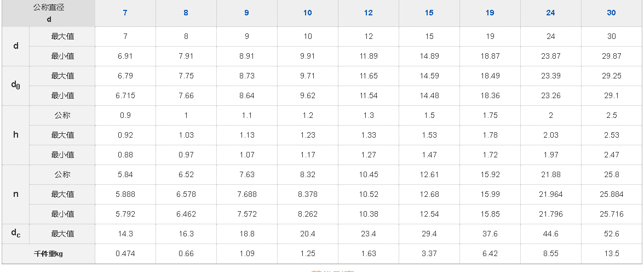Click the 公称直径 d header cell
The height and width of the screenshot is (272, 644).
tap(49, 13)
